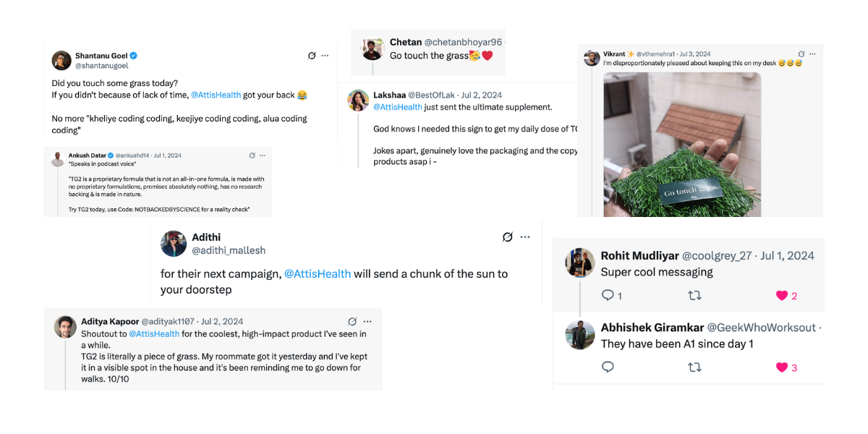Image resolution: width=868 pixels, height=434 pixels.
Task: Retweet Abhishek Giramkar's reply
Action: (x=694, y=367)
